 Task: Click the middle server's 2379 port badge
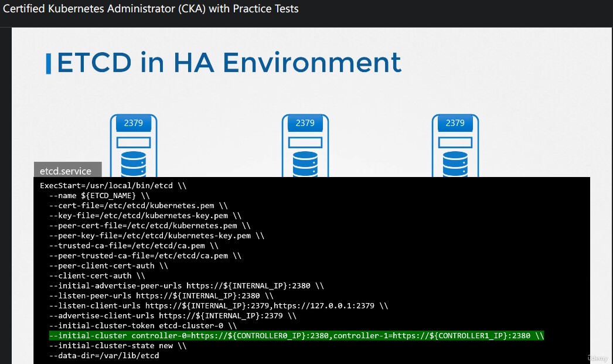pos(305,123)
